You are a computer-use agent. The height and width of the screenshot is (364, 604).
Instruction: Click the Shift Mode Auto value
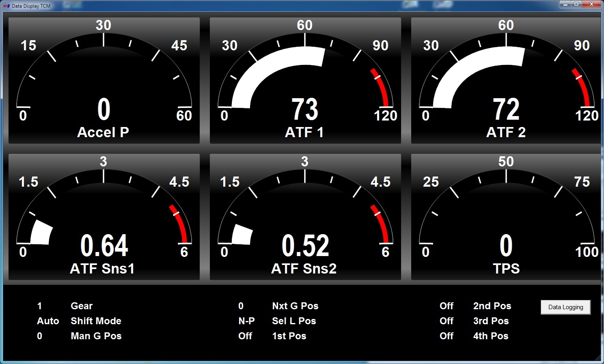click(x=48, y=321)
